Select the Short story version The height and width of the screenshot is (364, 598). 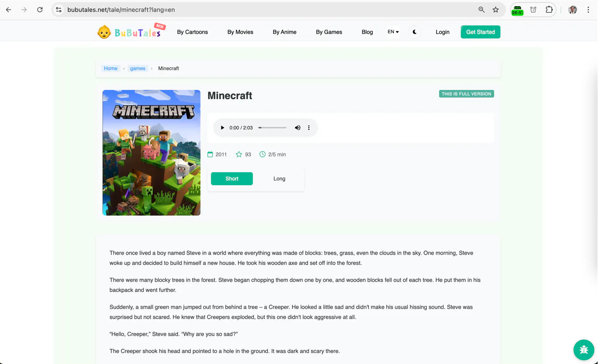tap(232, 179)
